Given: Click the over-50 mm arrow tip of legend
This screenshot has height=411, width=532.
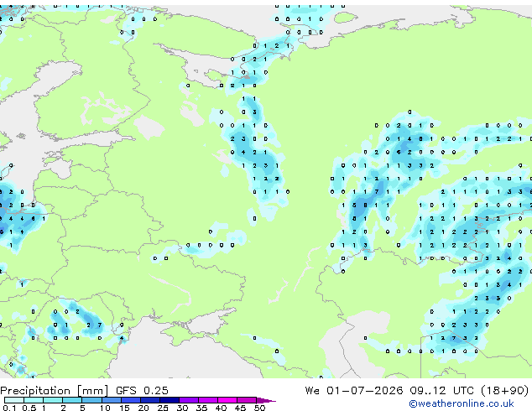Looking at the screenshot, I should pyautogui.click(x=266, y=401).
